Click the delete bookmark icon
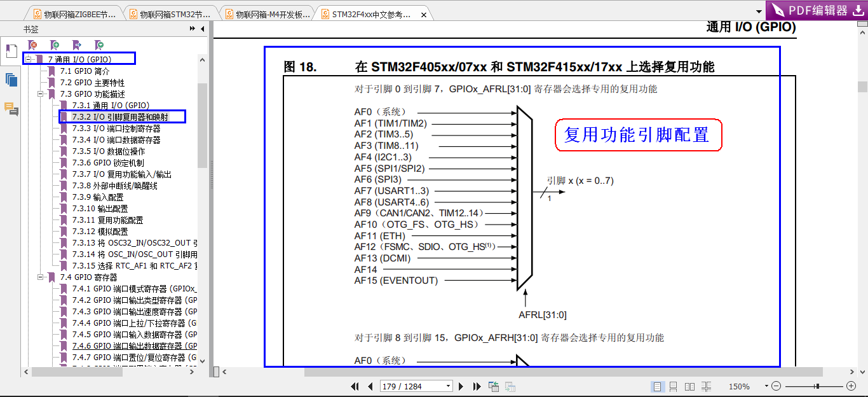The image size is (868, 397). 32,45
